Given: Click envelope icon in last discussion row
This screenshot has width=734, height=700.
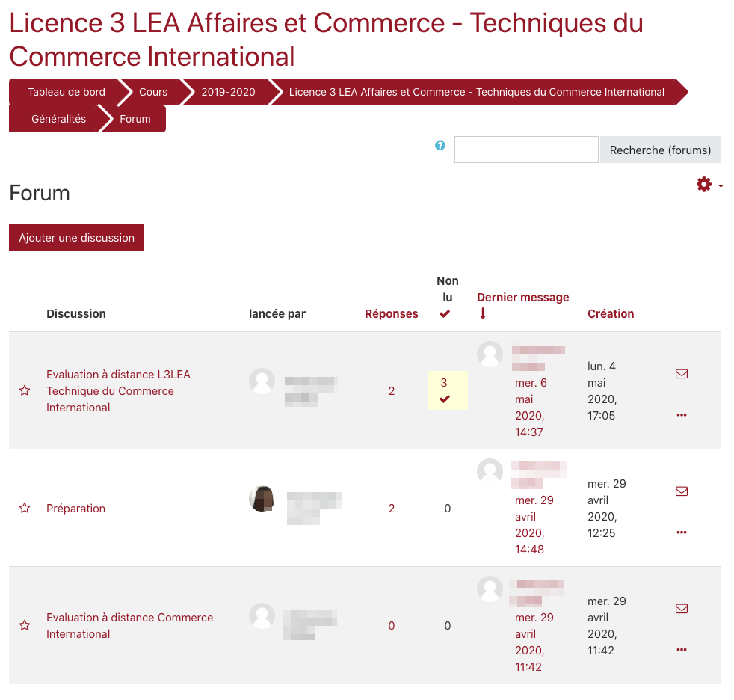Looking at the screenshot, I should pyautogui.click(x=681, y=609).
